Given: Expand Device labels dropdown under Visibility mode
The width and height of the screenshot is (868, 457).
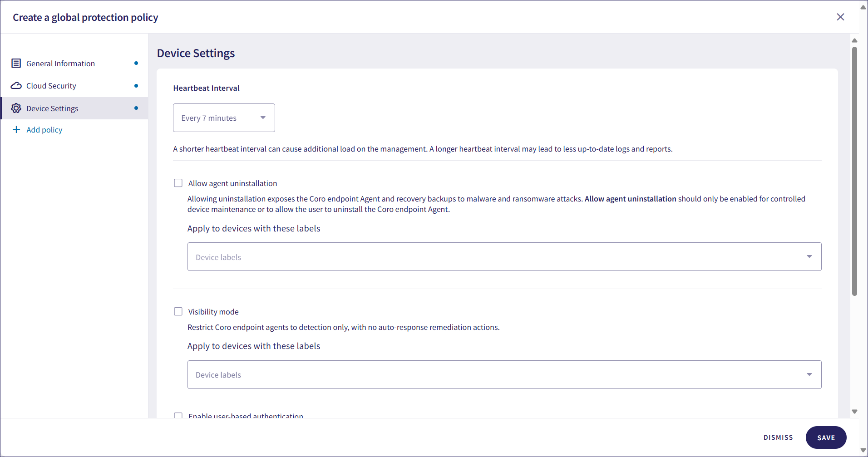Looking at the screenshot, I should [504, 375].
